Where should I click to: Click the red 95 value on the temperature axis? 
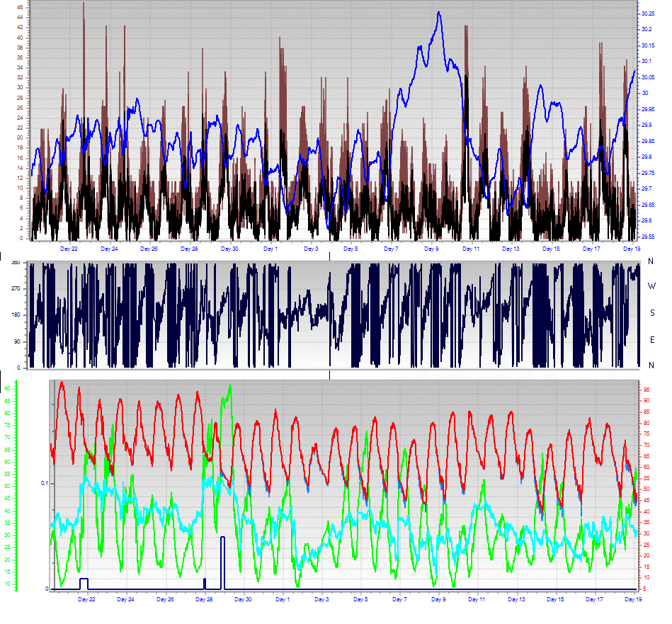coord(646,390)
